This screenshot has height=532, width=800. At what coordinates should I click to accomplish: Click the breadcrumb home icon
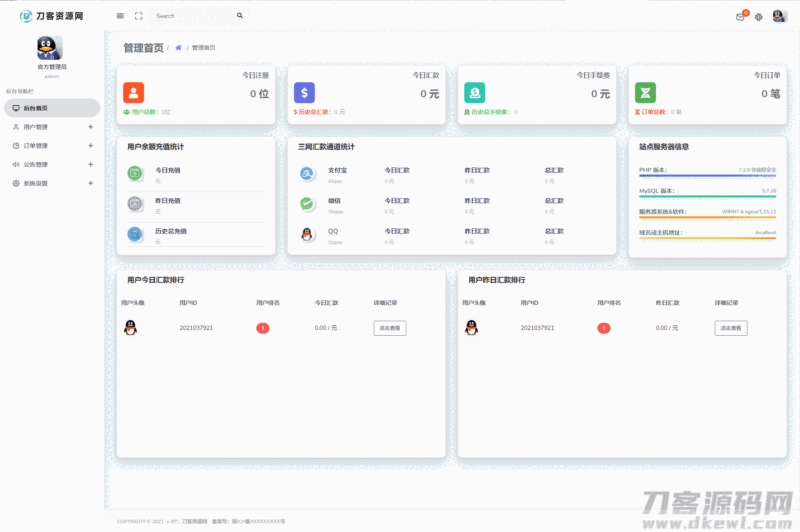tap(178, 48)
